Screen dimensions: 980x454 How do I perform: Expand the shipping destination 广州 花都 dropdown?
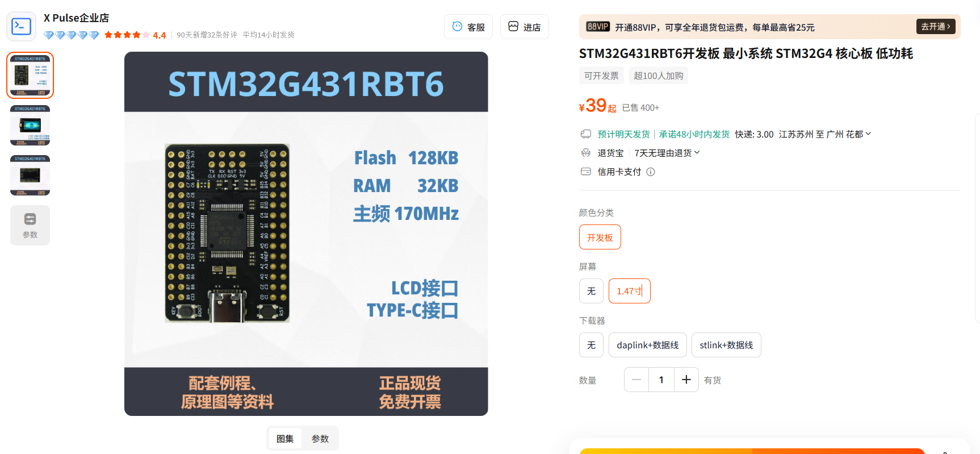click(868, 134)
